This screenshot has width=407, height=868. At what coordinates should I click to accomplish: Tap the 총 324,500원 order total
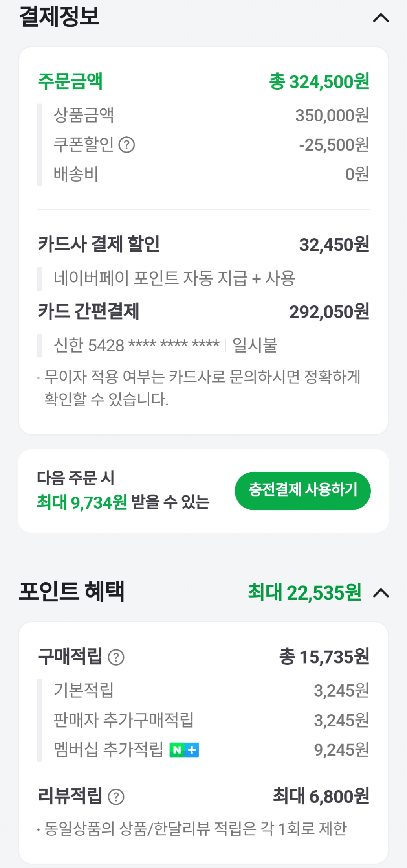tap(319, 82)
